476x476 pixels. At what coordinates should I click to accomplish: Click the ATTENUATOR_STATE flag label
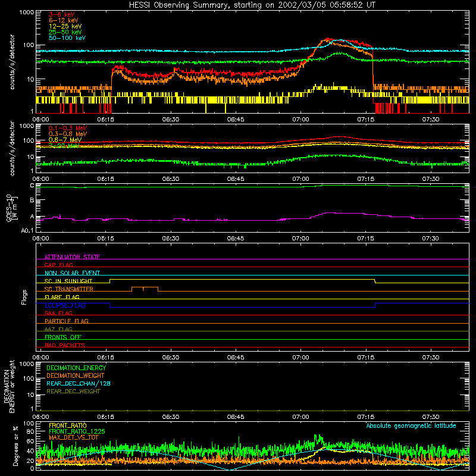(72, 257)
